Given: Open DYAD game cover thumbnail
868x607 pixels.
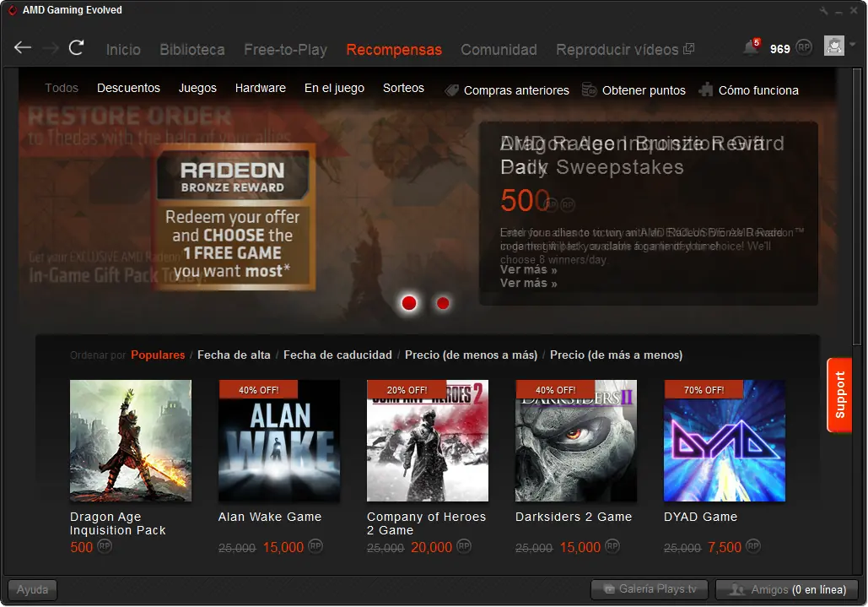Looking at the screenshot, I should [725, 441].
